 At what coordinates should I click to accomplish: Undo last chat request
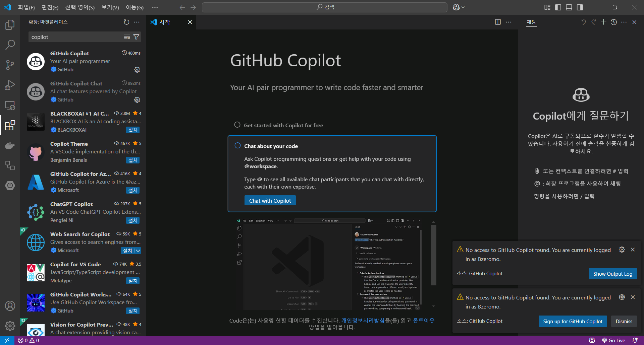(x=584, y=22)
